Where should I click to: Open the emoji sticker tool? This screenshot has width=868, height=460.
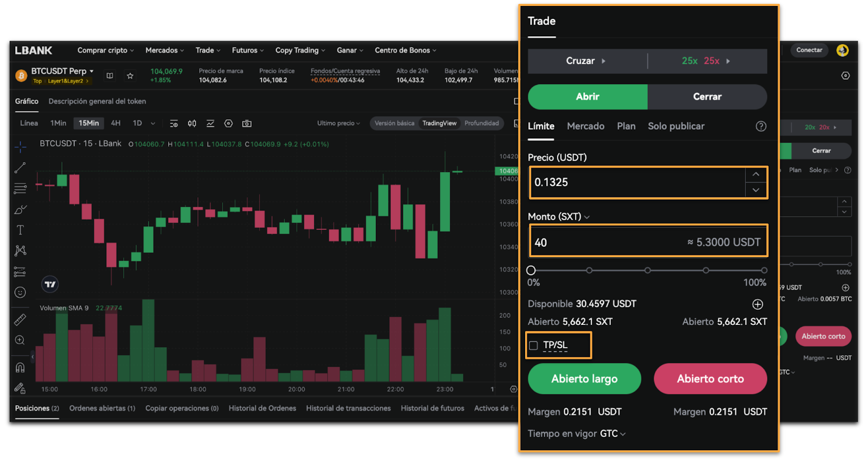click(20, 292)
